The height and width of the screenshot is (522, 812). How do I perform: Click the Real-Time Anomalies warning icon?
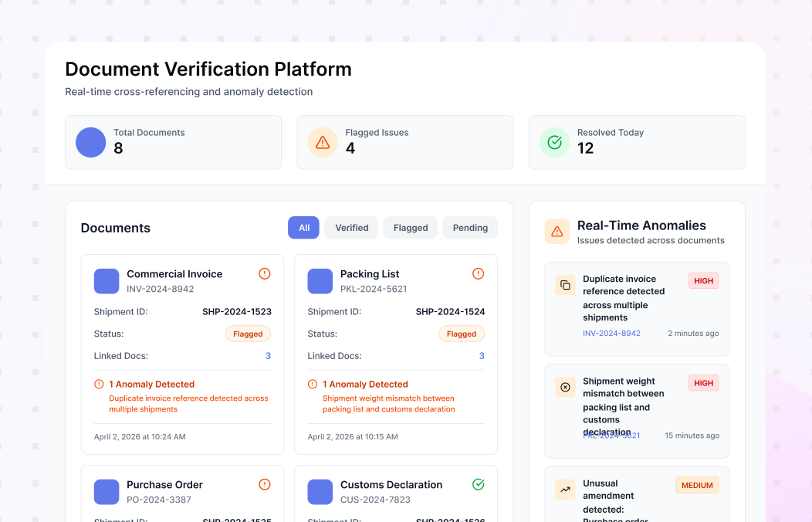(x=557, y=232)
